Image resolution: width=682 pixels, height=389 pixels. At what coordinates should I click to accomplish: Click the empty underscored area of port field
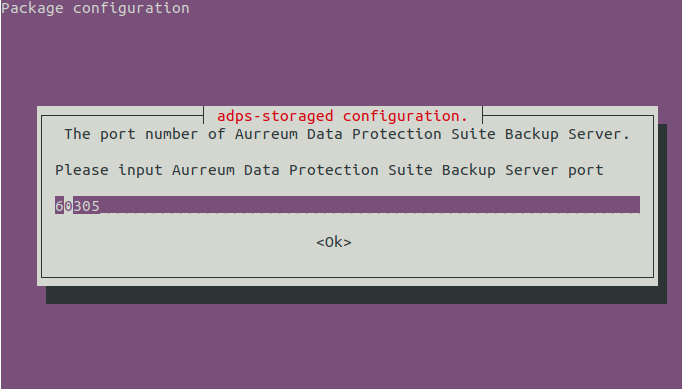click(x=370, y=205)
